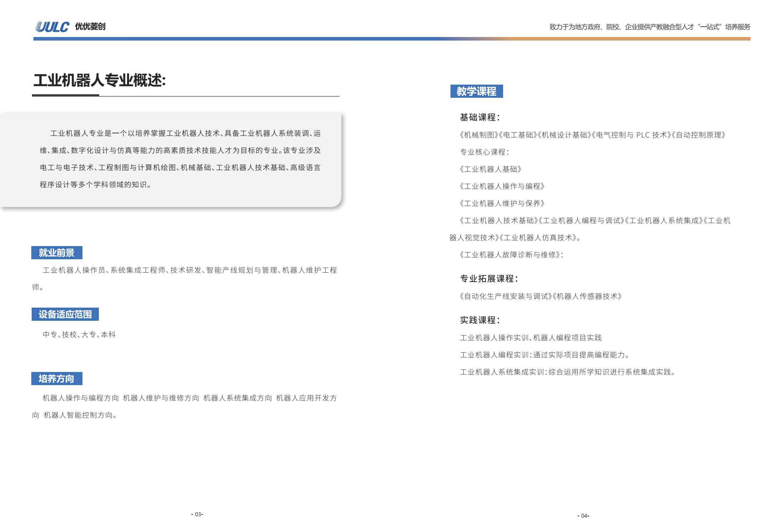Screen dimensions: 784x532
Task: Click the line 《工业机器人故障诊断与维修》
Action: click(511, 255)
